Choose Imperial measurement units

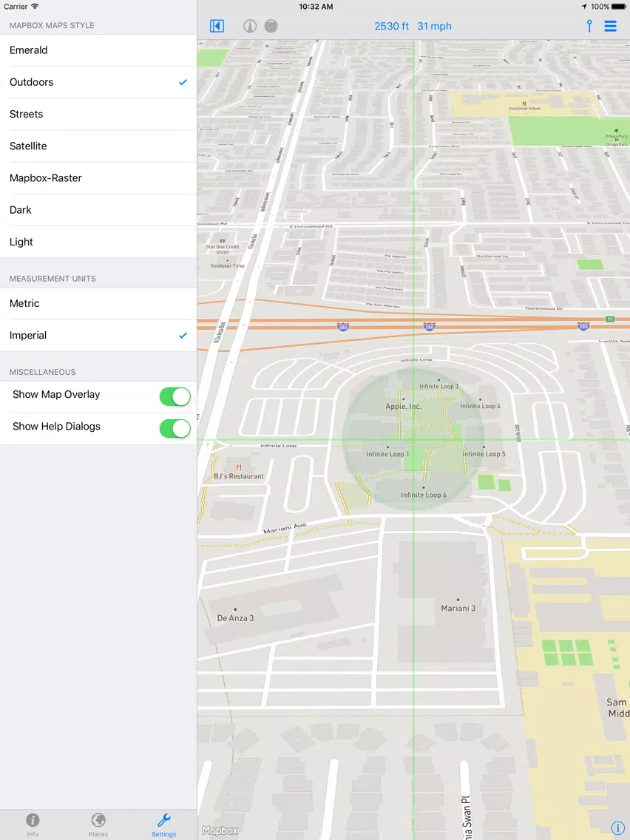[x=98, y=336]
